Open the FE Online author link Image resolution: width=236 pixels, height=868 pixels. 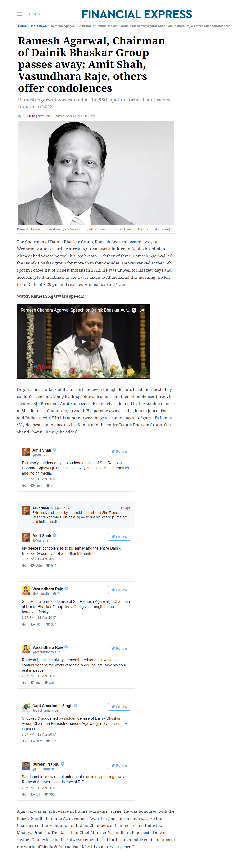[x=29, y=116]
